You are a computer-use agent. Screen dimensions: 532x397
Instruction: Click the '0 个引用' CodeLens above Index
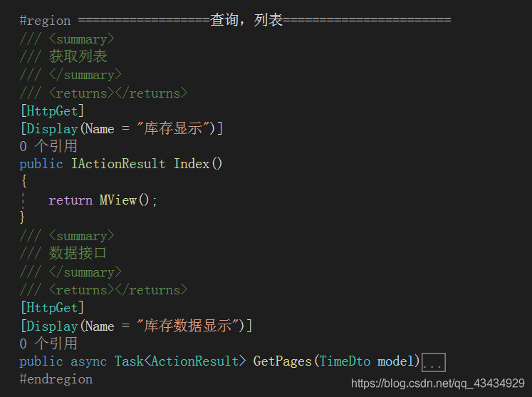coord(48,146)
